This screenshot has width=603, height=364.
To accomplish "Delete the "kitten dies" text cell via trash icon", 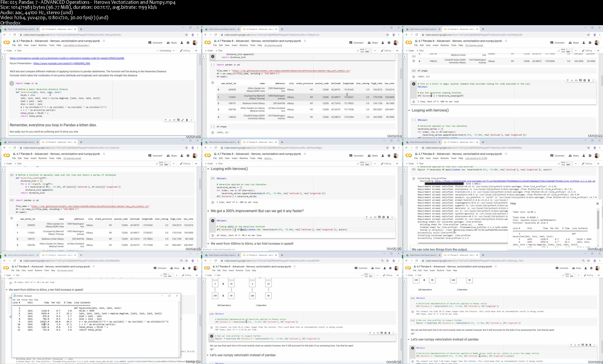I will coord(187,120).
